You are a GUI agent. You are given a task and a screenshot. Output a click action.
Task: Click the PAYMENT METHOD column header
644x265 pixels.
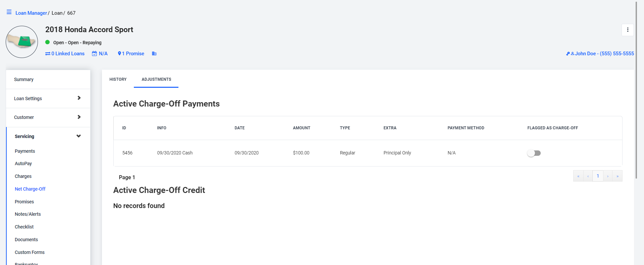click(466, 128)
